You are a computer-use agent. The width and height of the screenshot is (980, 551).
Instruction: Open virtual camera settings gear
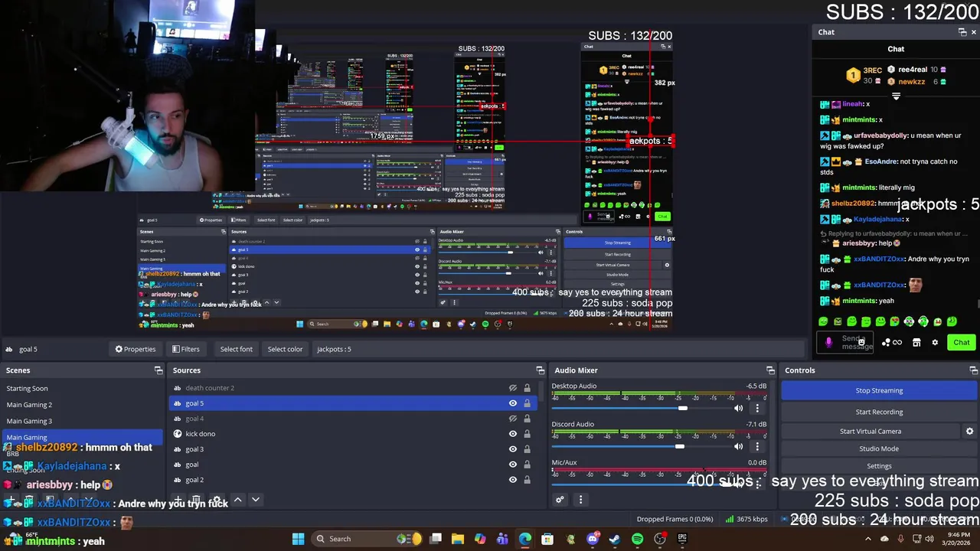tap(969, 431)
